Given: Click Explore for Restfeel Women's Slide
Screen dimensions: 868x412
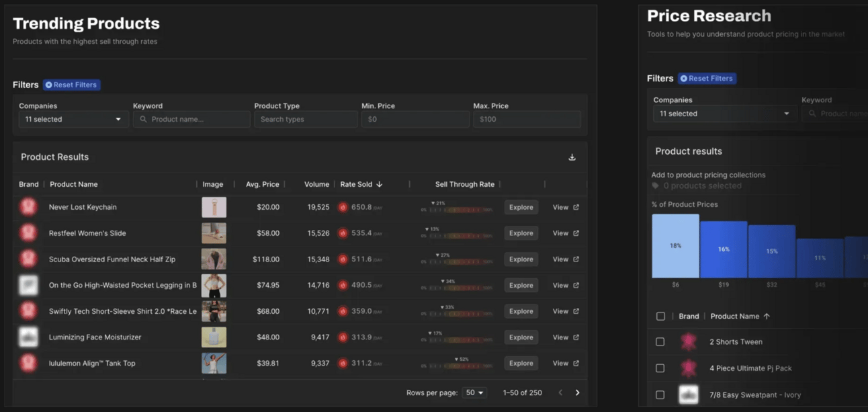Looking at the screenshot, I should click(521, 233).
